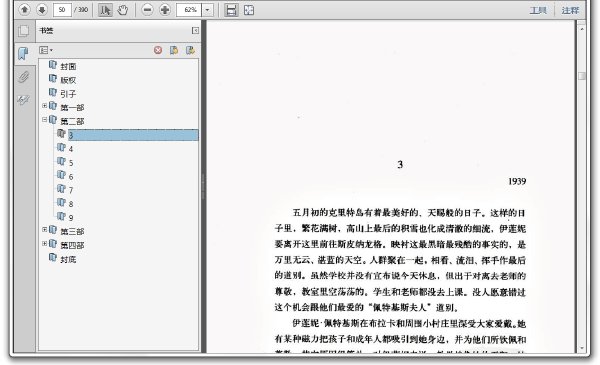Select the 第二部 bookmark
600x365 pixels.
(x=72, y=121)
